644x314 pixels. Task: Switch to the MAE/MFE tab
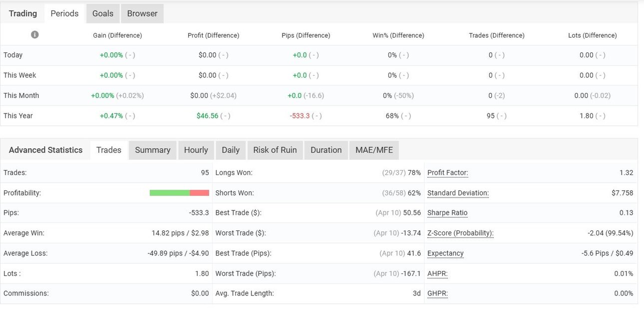[x=374, y=150]
